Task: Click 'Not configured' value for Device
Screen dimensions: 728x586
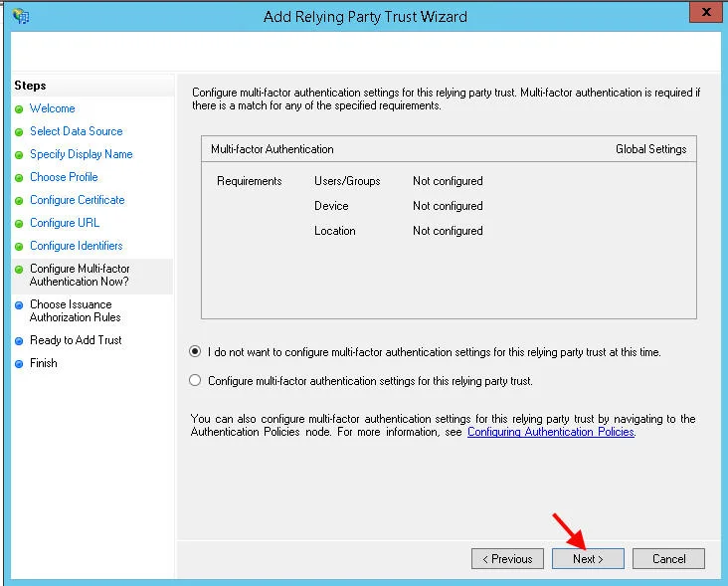Action: [x=448, y=206]
